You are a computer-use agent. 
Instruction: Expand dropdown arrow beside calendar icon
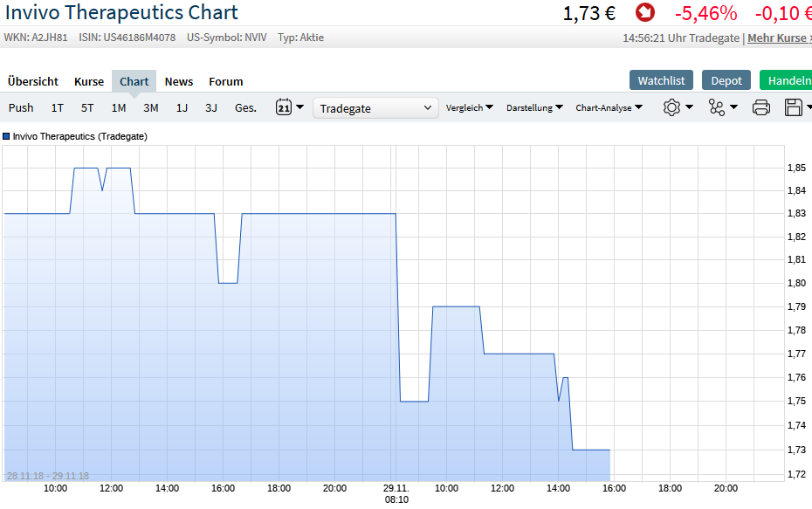299,107
